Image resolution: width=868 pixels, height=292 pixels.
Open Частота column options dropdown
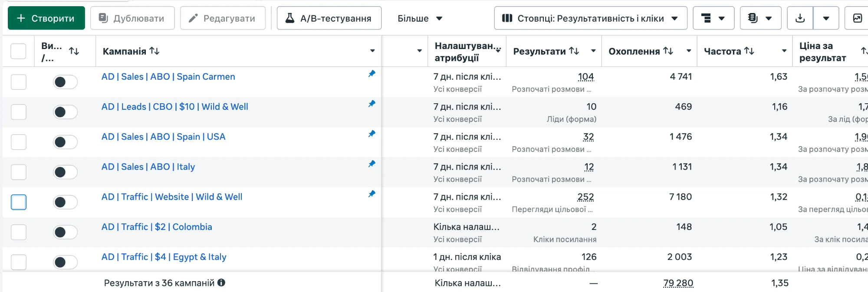(x=784, y=51)
